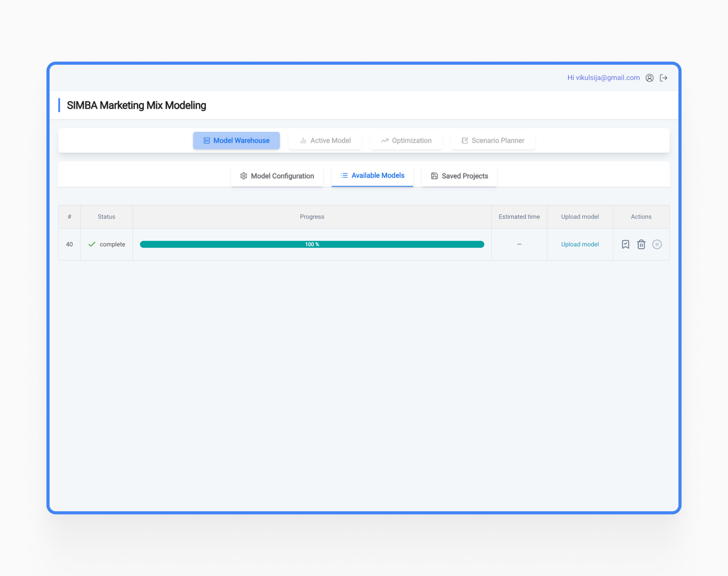This screenshot has width=728, height=576.
Task: Click the Upload model link in row 40
Action: (580, 245)
